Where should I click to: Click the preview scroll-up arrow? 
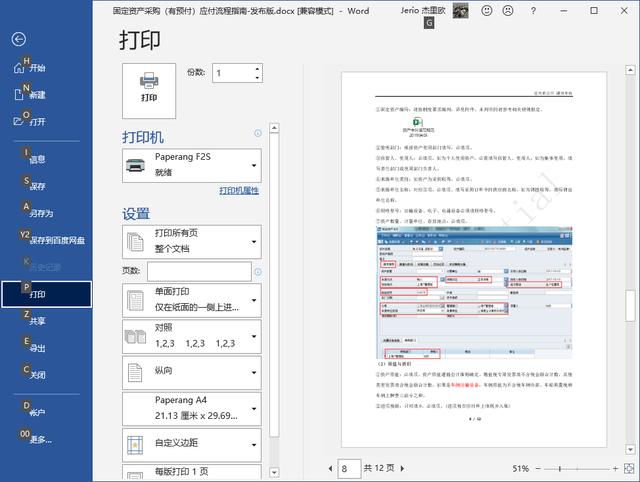click(630, 70)
